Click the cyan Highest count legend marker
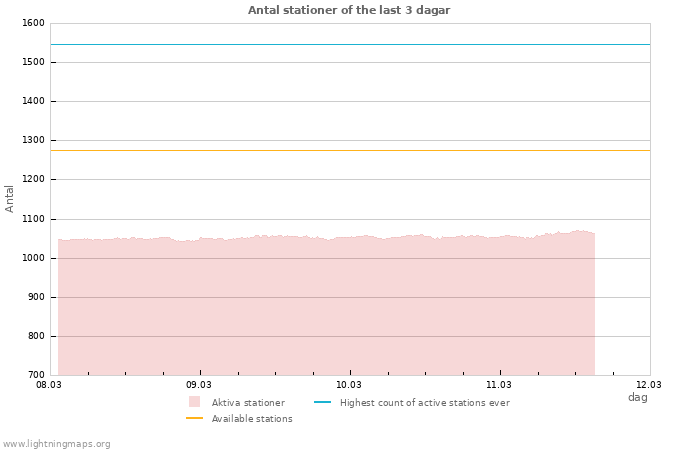 [322, 402]
